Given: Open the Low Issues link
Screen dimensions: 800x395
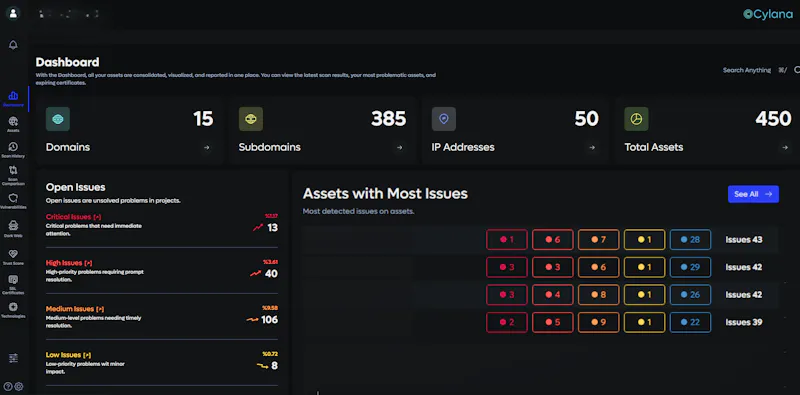Looking at the screenshot, I should coord(68,355).
